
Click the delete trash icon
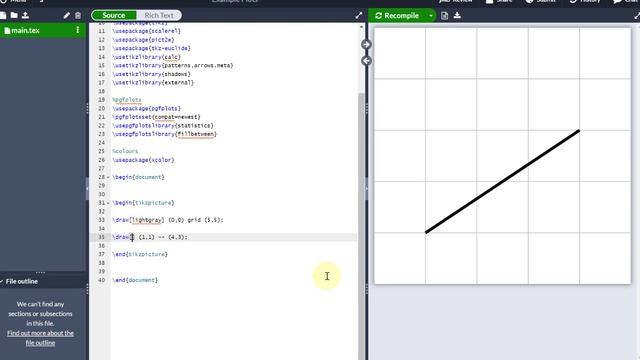(78, 16)
